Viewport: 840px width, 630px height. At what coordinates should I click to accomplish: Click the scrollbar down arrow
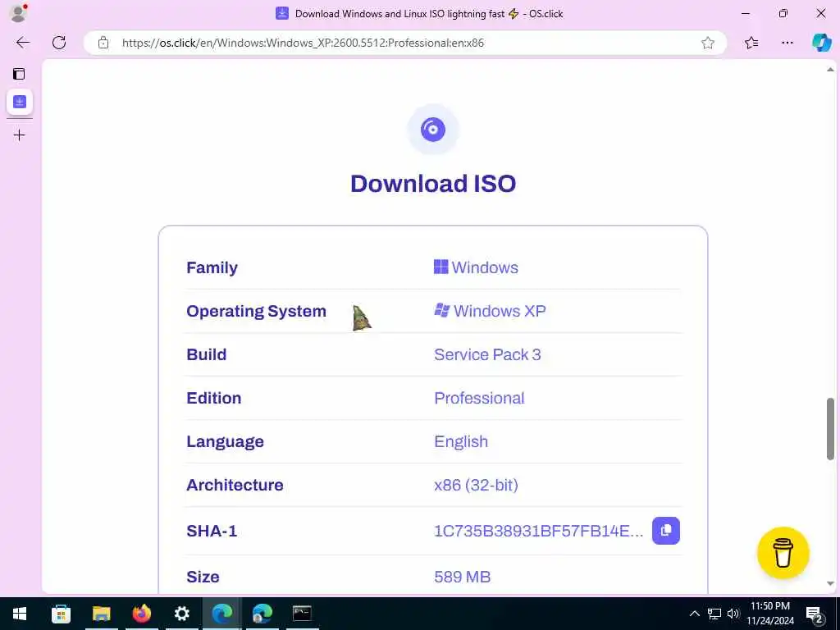[x=830, y=583]
